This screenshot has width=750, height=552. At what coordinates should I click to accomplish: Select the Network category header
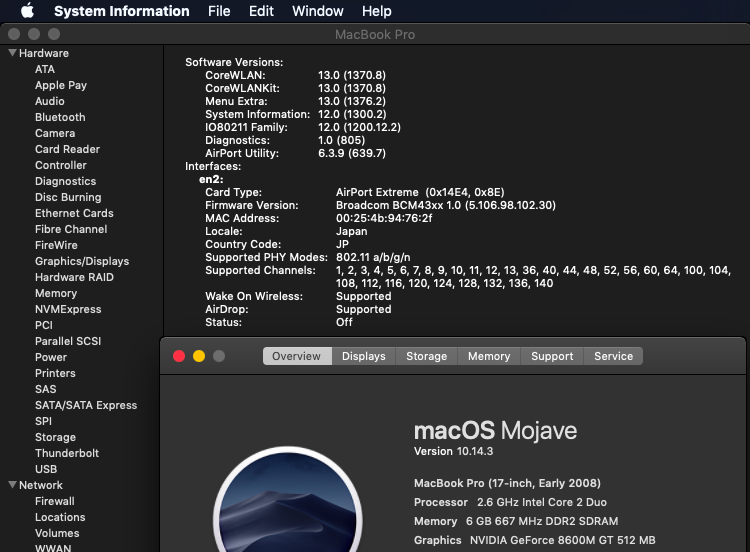point(41,485)
